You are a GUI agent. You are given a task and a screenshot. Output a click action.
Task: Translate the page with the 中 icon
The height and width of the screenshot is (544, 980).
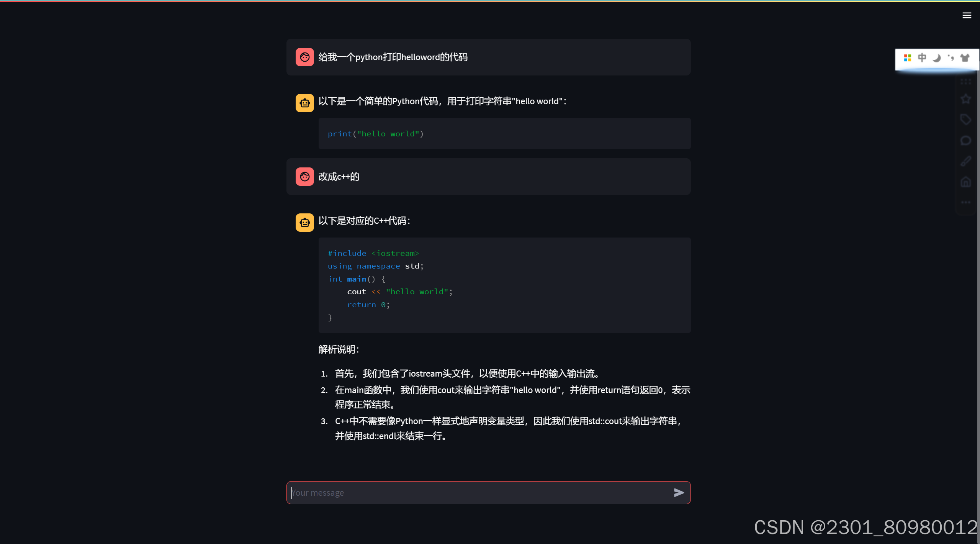pos(921,58)
